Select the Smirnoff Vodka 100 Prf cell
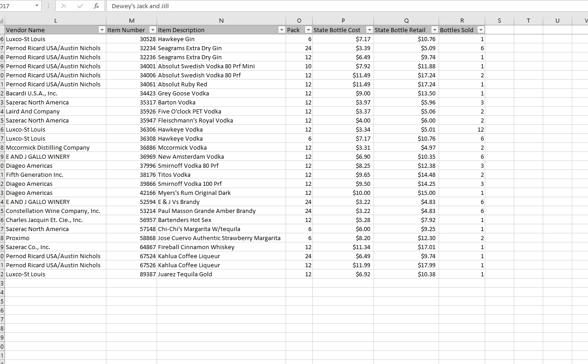This screenshot has width=588, height=364. click(221, 184)
